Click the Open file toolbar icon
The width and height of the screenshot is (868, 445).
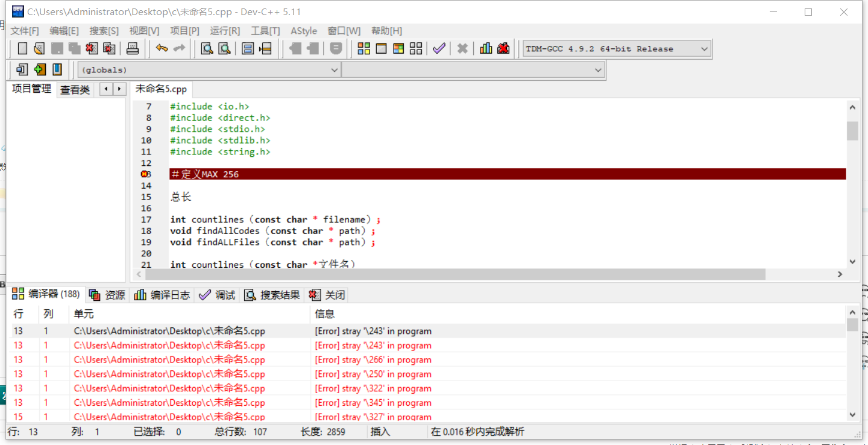[39, 49]
